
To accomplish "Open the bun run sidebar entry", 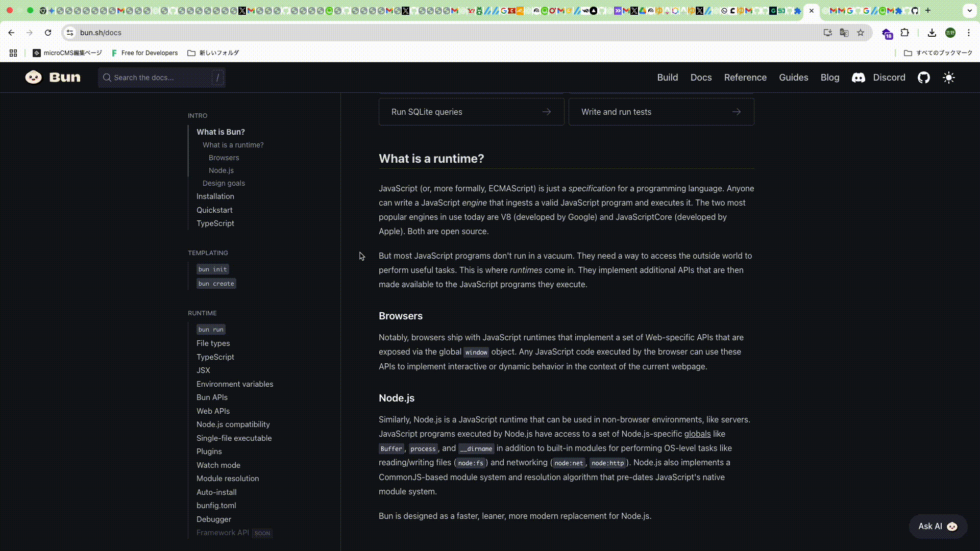I will (x=211, y=330).
